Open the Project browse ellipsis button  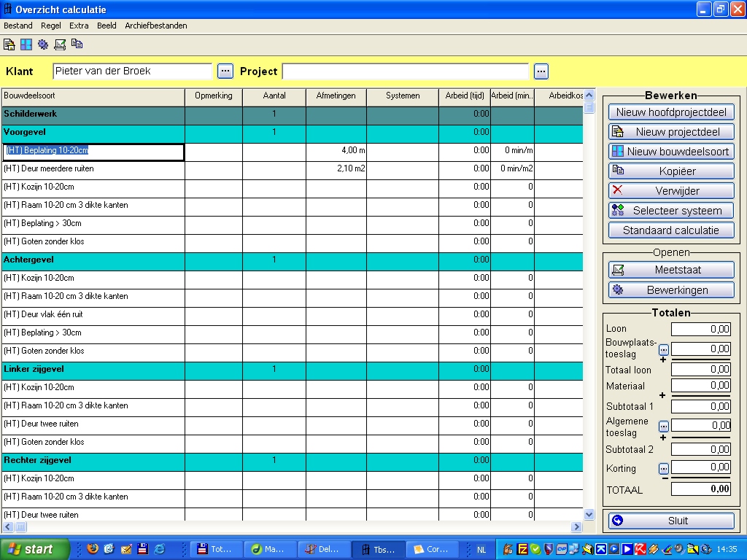pos(541,71)
